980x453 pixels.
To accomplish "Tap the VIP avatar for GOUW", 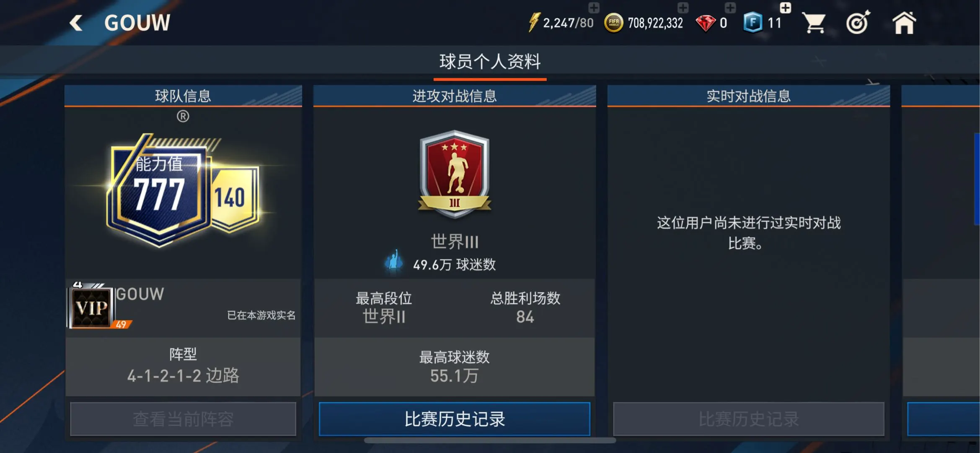I will pyautogui.click(x=91, y=307).
